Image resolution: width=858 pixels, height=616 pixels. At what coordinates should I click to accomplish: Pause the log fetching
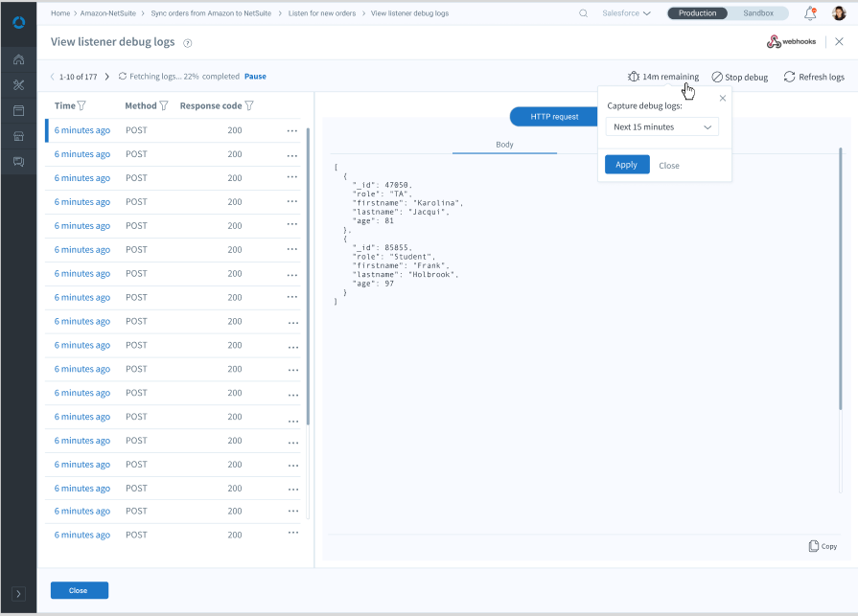click(x=255, y=77)
